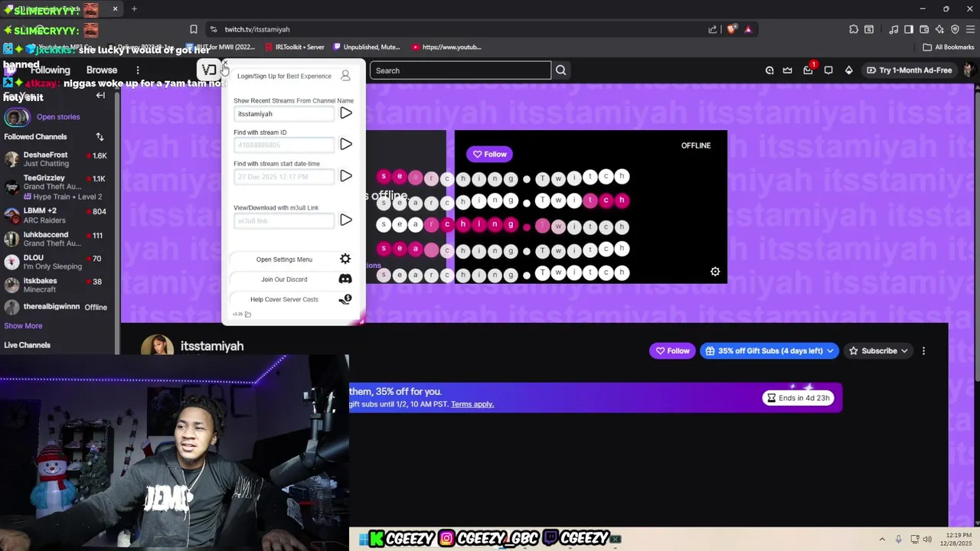The image size is (980, 551).
Task: Click the Brave Rewards triangle icon
Action: (x=748, y=29)
